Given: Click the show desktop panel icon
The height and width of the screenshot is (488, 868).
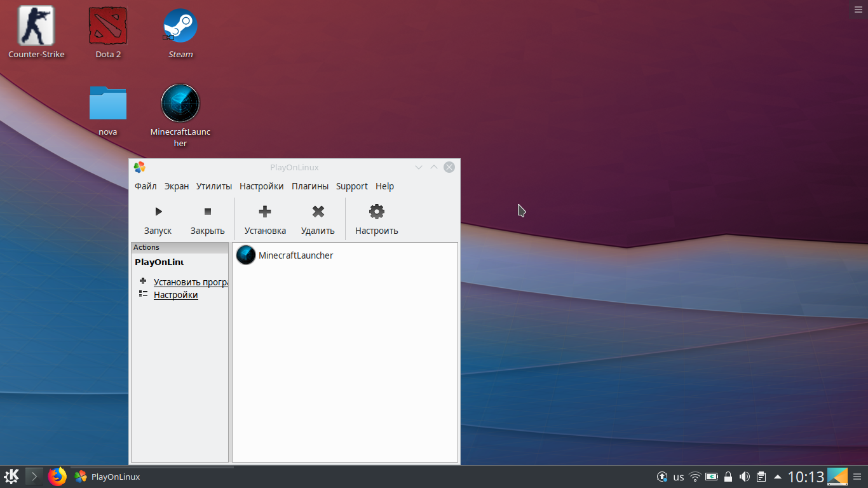Looking at the screenshot, I should click(837, 477).
